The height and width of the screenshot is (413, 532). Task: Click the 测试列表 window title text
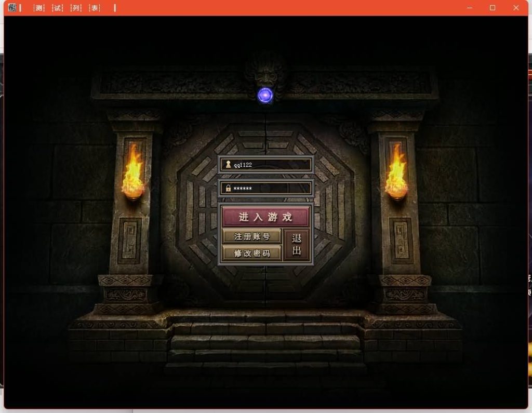pos(67,8)
